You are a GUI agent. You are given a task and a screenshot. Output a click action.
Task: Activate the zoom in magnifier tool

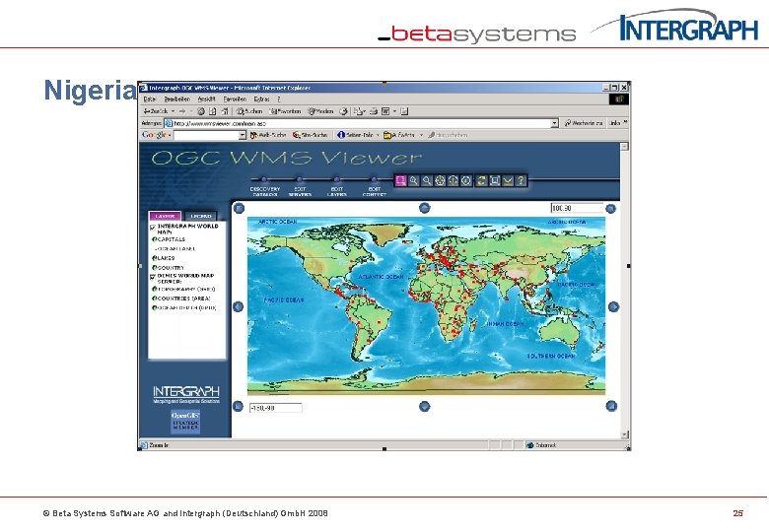414,180
